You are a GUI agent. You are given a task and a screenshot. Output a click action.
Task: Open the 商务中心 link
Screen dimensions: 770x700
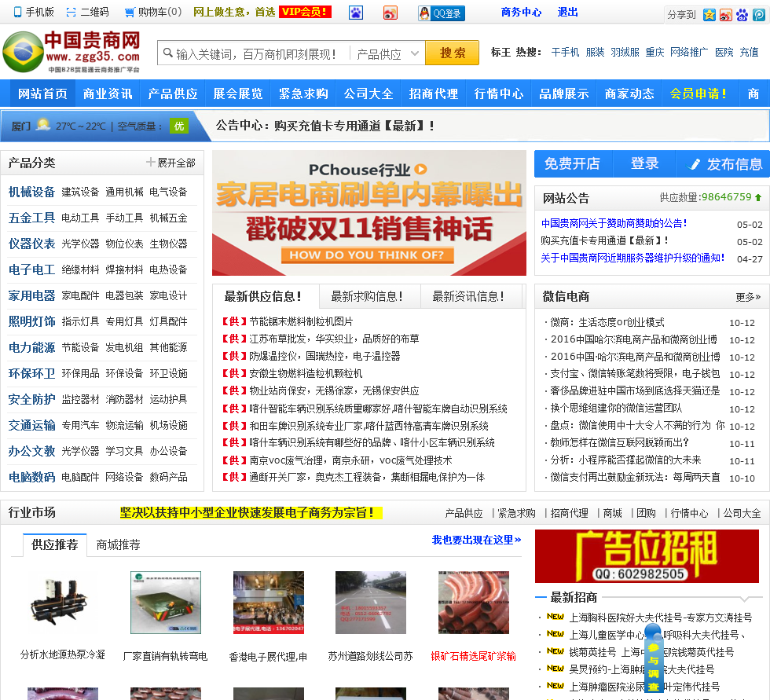pos(521,13)
